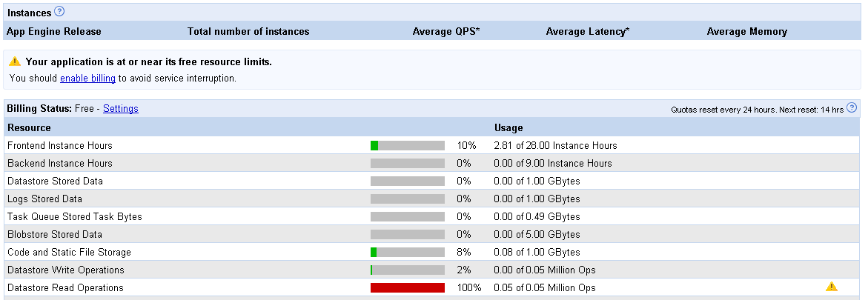Click the Total number of instances header

point(248,32)
